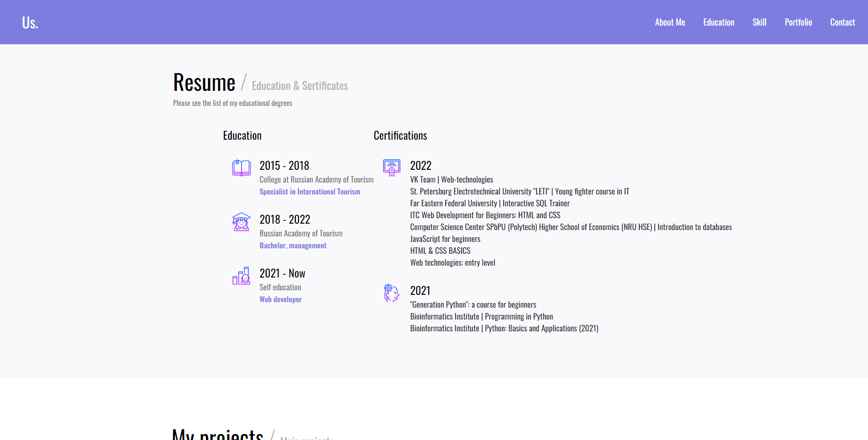The width and height of the screenshot is (868, 440).
Task: Click "Please see the list of my educational degrees"
Action: pyautogui.click(x=232, y=103)
